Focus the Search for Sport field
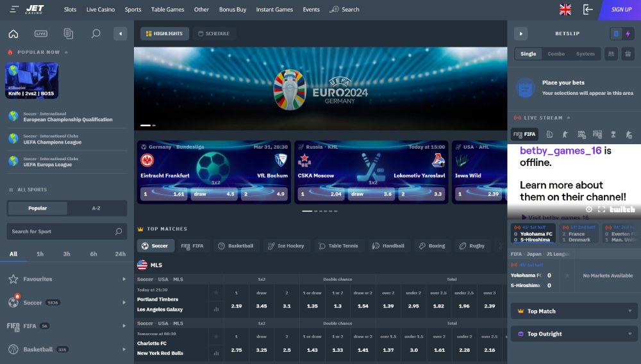641x364 pixels. pos(67,231)
